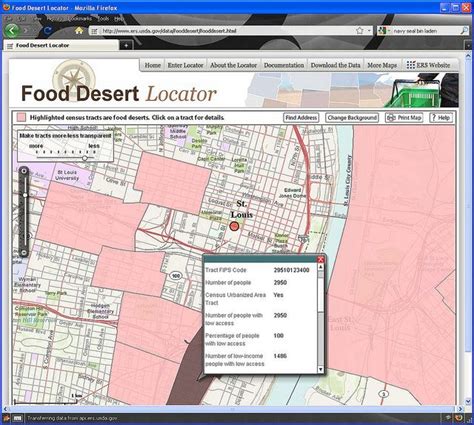Click the page vertical scrollbar down arrow

coord(468,402)
